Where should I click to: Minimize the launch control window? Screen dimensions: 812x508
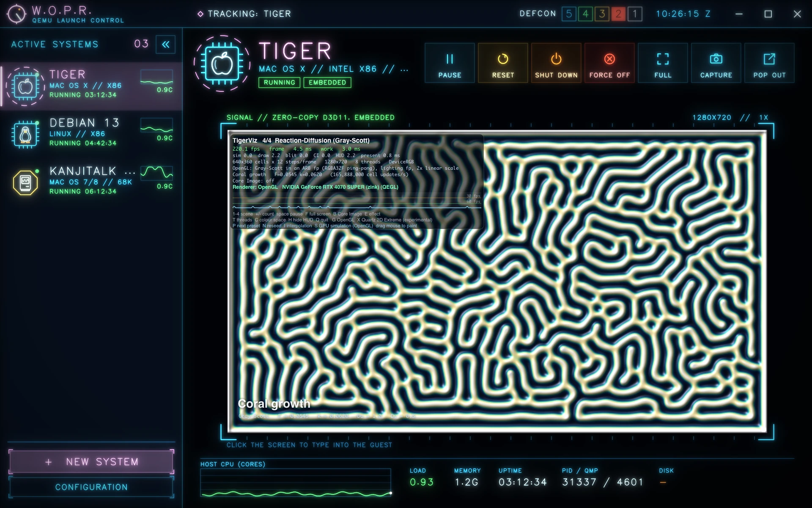click(x=739, y=14)
